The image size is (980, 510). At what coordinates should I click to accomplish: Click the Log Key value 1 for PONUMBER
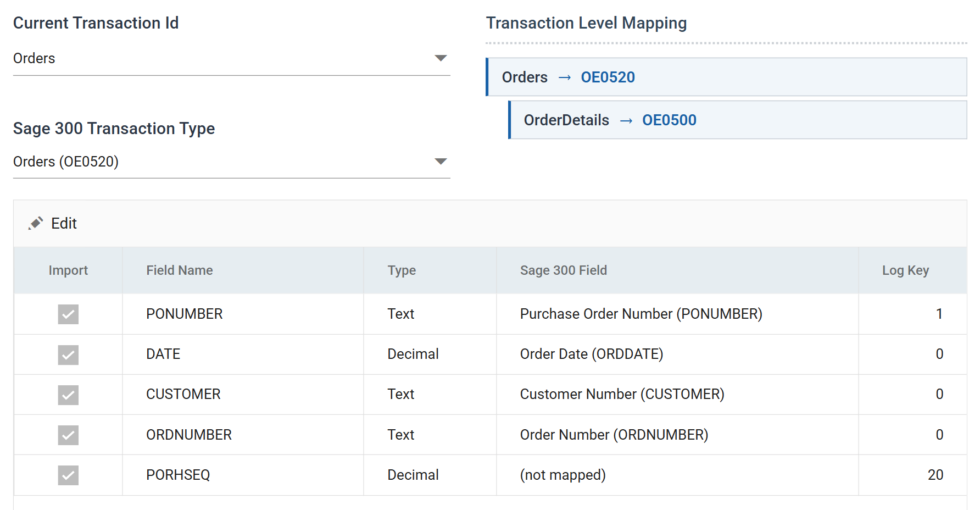coord(939,314)
